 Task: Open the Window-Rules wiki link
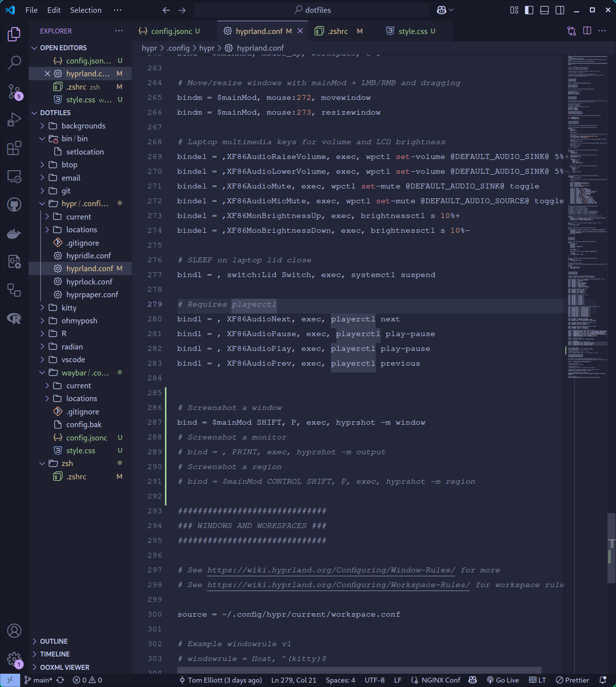331,570
